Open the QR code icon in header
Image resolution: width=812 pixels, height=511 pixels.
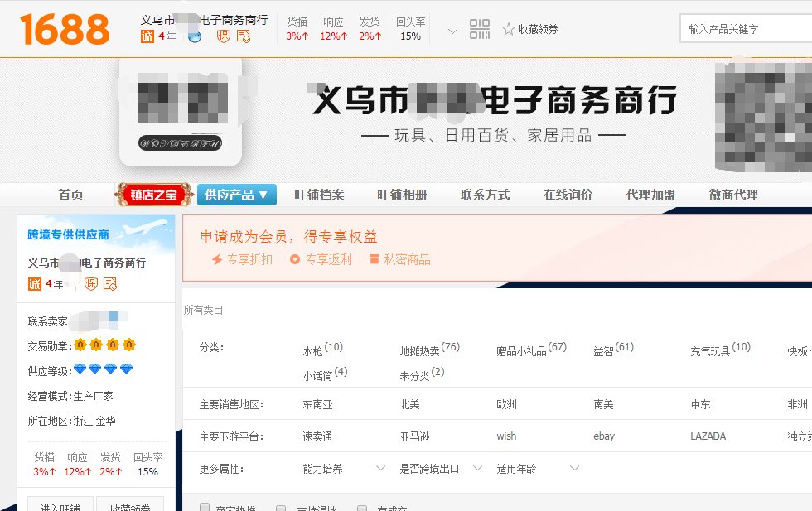pyautogui.click(x=480, y=30)
